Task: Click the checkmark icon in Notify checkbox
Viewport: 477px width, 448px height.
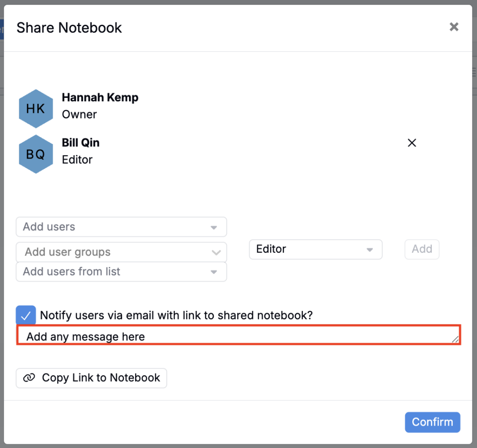Action: click(x=26, y=316)
